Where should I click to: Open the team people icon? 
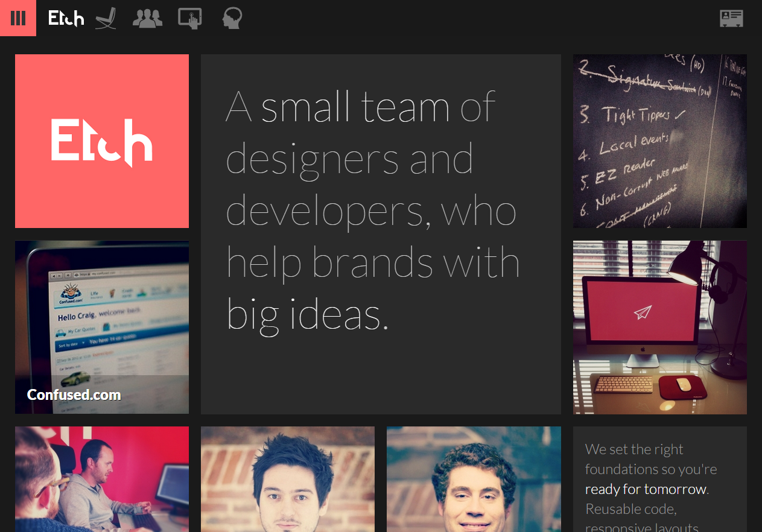148,18
